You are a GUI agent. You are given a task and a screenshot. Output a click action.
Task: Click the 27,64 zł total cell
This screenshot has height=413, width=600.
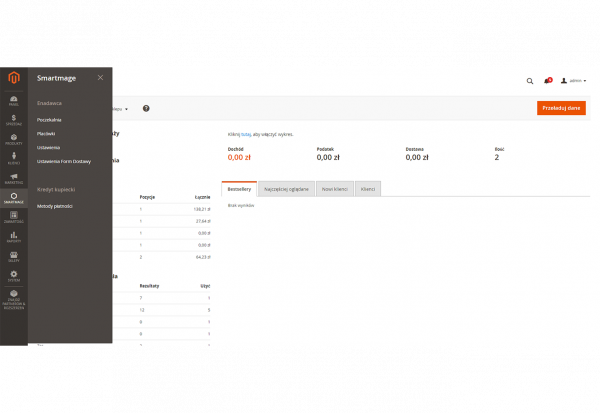pyautogui.click(x=203, y=221)
